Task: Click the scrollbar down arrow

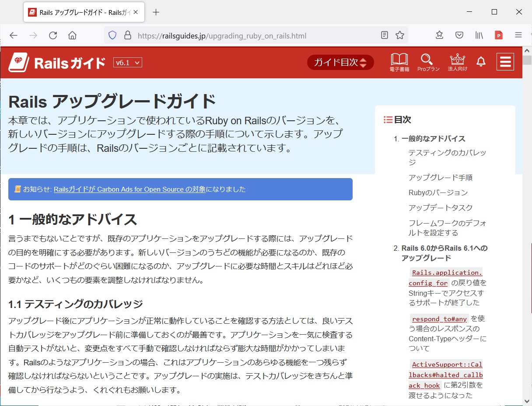Action: pyautogui.click(x=527, y=401)
